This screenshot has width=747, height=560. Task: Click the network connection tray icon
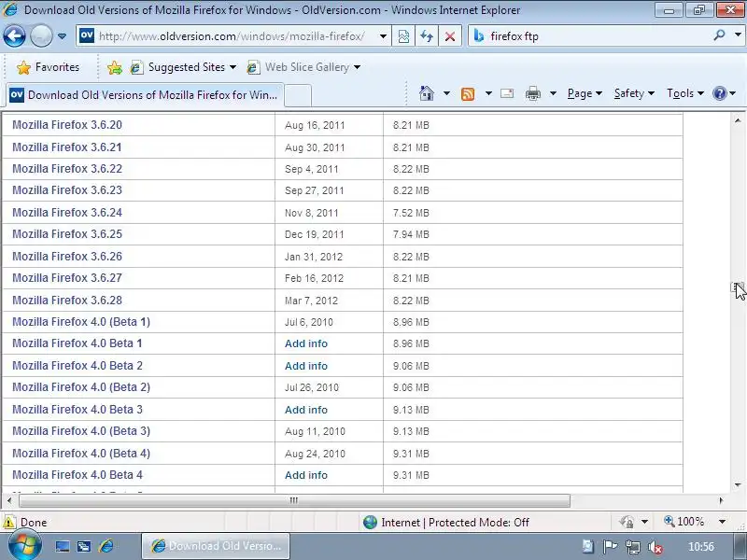(x=633, y=547)
